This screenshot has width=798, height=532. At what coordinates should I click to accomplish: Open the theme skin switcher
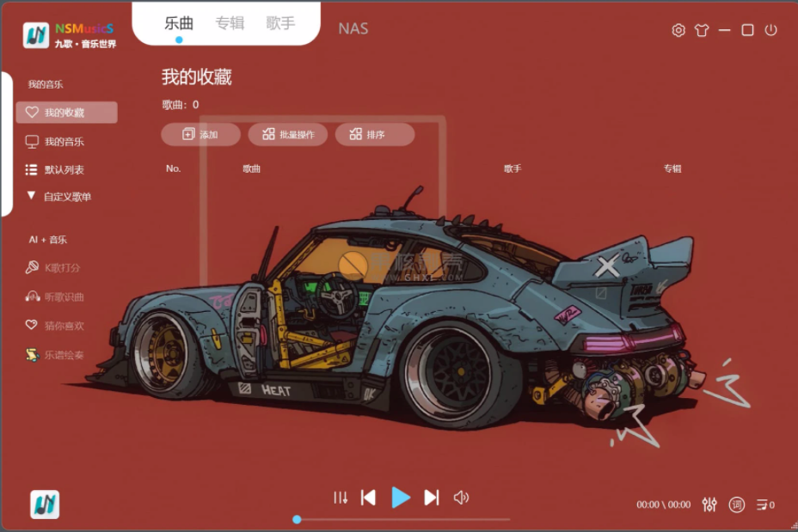[x=703, y=29]
